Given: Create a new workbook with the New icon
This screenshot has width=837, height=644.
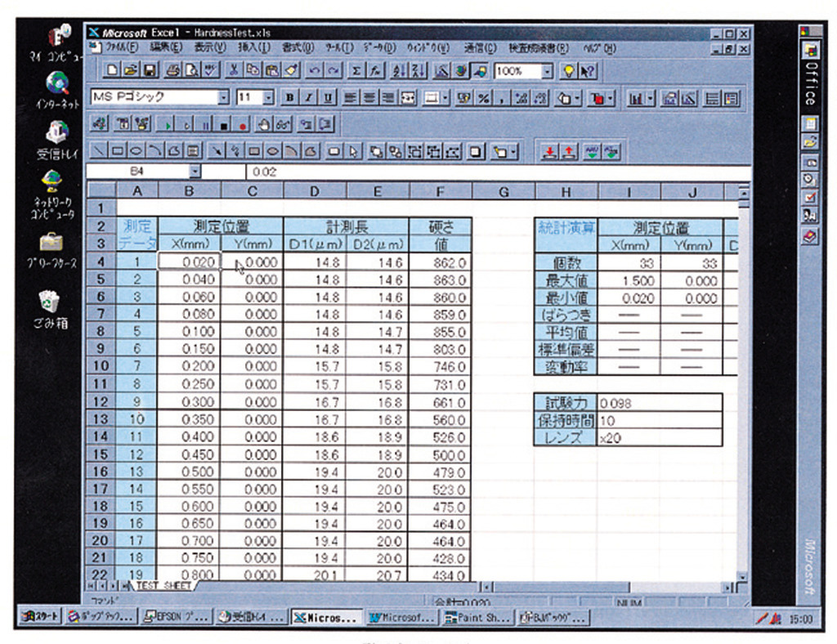Looking at the screenshot, I should click(x=112, y=70).
